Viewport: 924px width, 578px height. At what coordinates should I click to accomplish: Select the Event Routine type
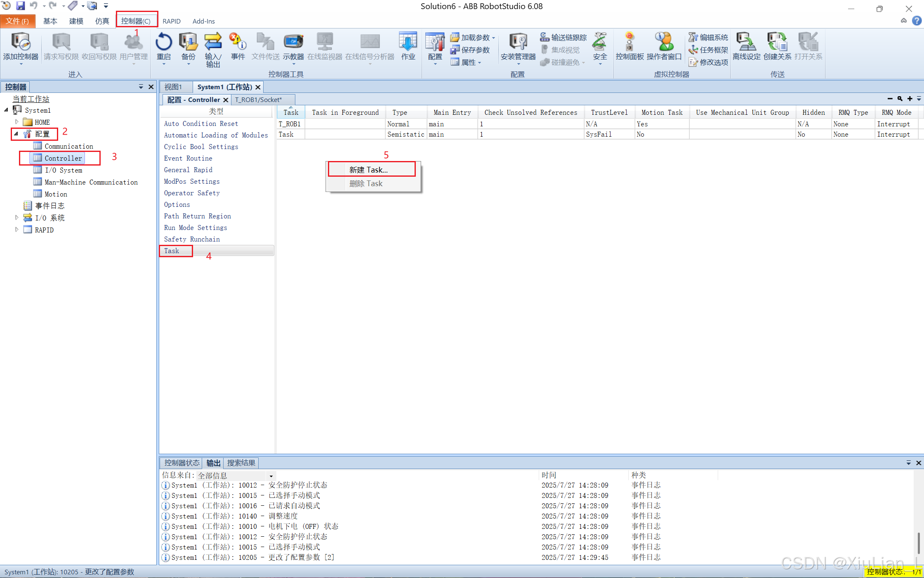(x=188, y=158)
